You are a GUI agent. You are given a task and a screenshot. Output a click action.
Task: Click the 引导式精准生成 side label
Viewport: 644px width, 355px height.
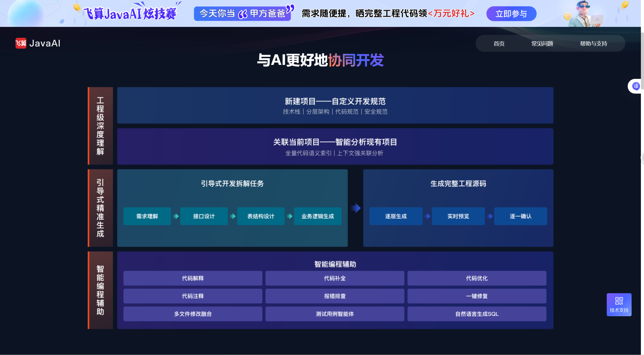coord(100,208)
